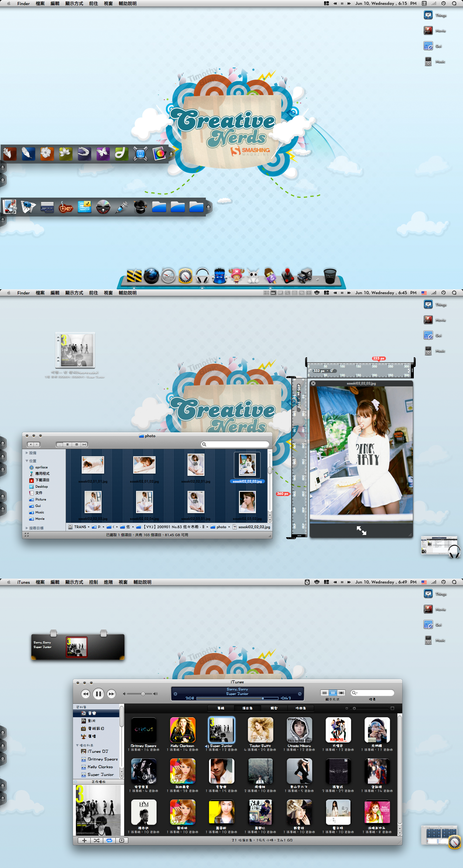
Task: Open the paper plane ladybug app
Action: tap(28, 207)
